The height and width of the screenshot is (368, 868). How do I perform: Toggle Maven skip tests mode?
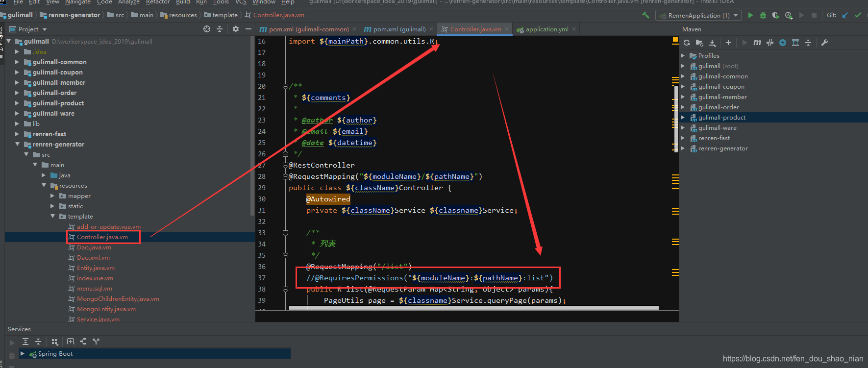pos(783,43)
